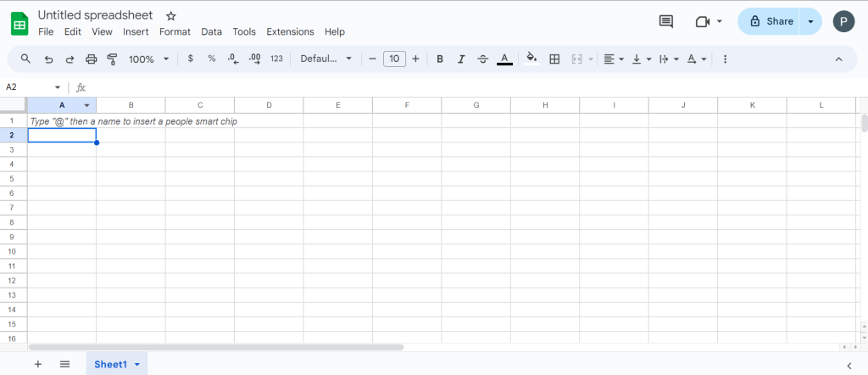Viewport: 868px width, 375px height.
Task: Open the text color picker
Action: (x=504, y=59)
